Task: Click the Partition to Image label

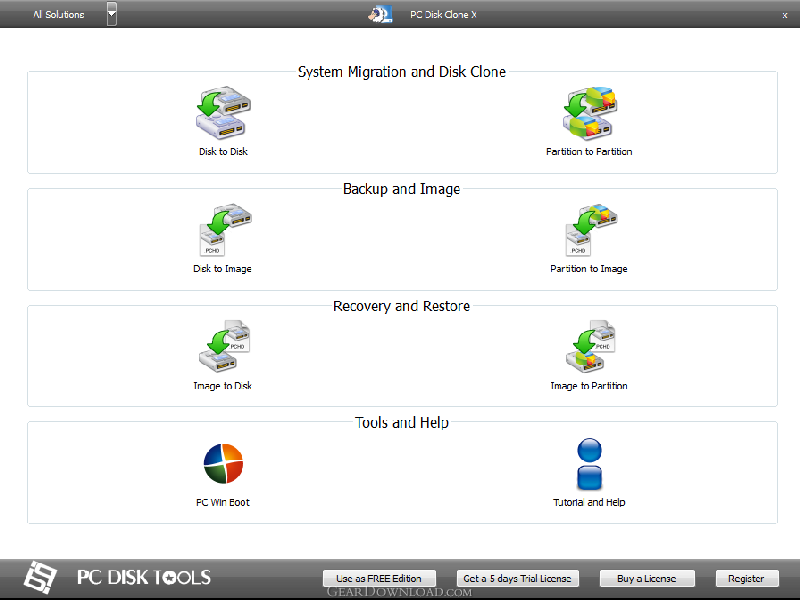Action: (x=589, y=269)
